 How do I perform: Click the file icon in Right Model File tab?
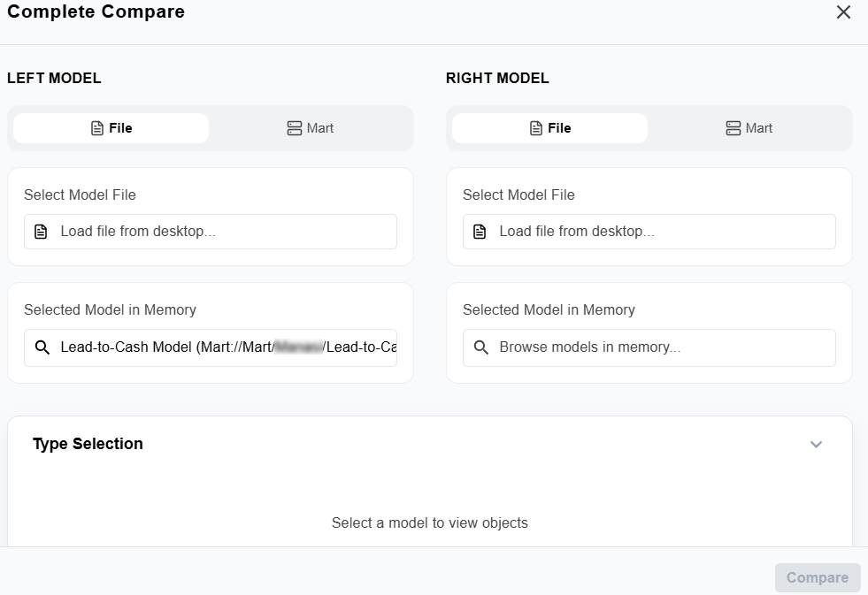click(x=536, y=128)
